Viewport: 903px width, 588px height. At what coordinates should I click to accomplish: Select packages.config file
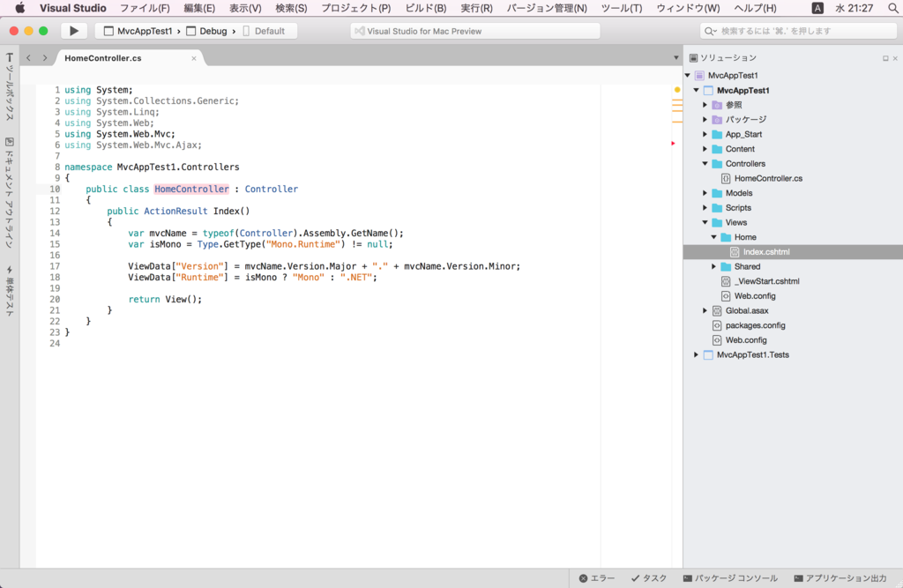[755, 325]
